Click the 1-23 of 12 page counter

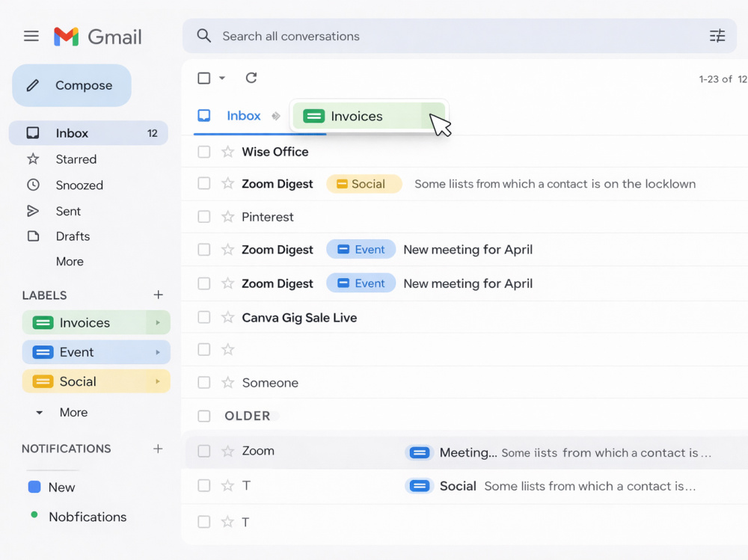(x=723, y=79)
